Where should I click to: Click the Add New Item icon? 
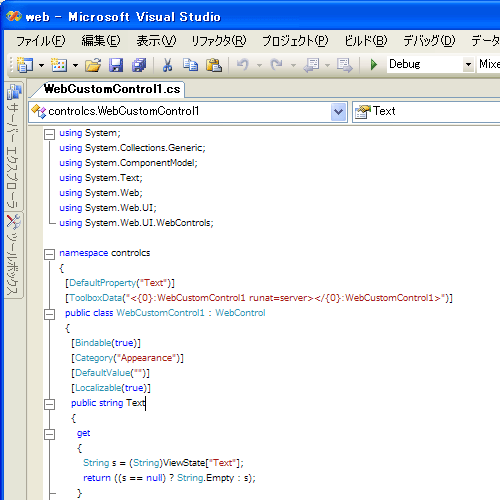click(x=59, y=65)
